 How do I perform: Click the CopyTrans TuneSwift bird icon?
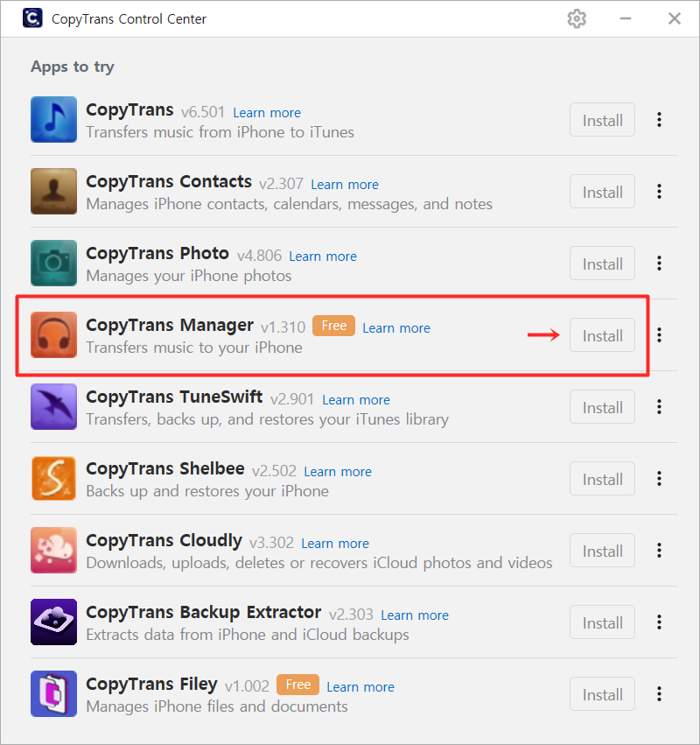[53, 406]
